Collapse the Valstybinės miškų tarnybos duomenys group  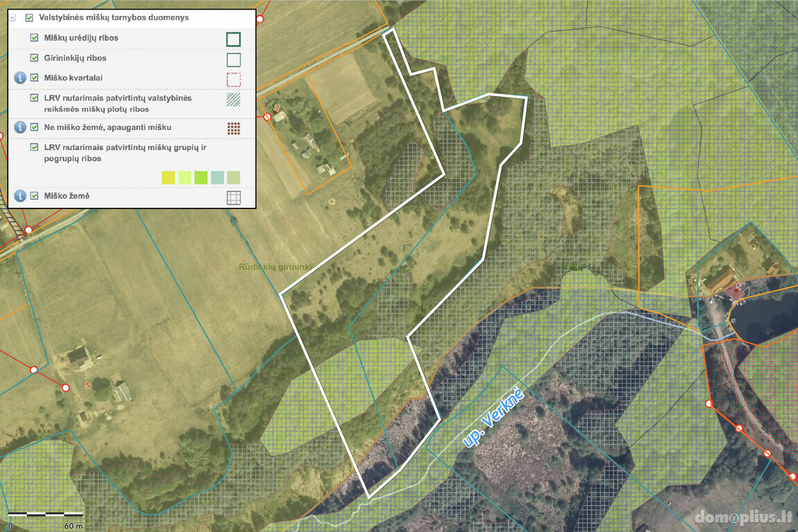click(13, 18)
